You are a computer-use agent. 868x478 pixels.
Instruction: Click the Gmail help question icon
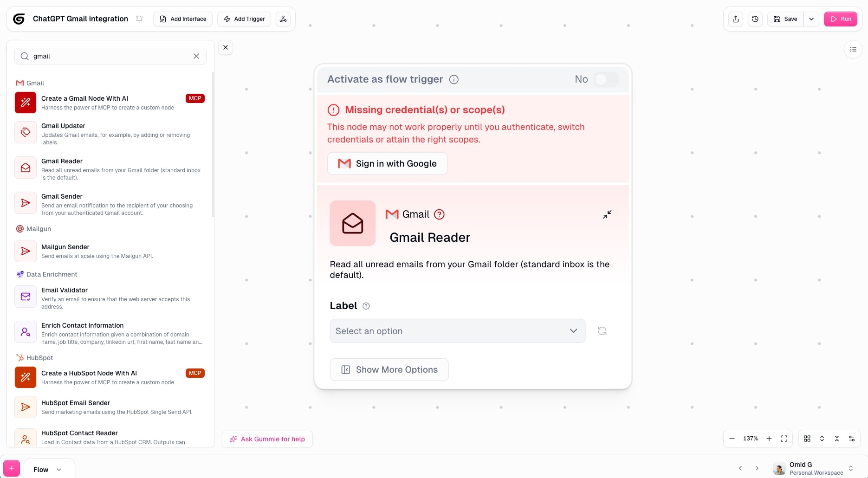pyautogui.click(x=439, y=214)
